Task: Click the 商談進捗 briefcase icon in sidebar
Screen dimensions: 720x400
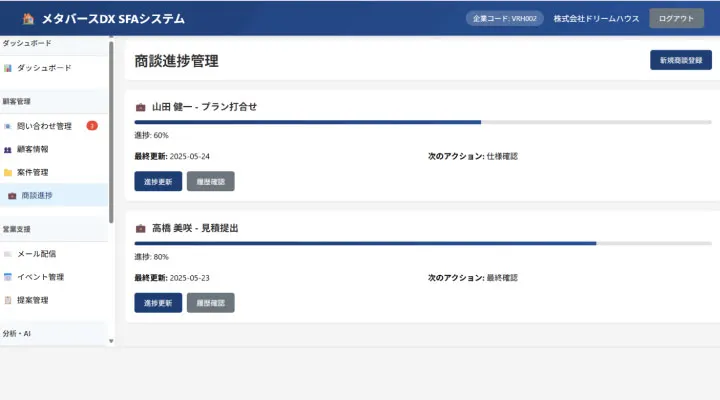Action: click(x=12, y=196)
